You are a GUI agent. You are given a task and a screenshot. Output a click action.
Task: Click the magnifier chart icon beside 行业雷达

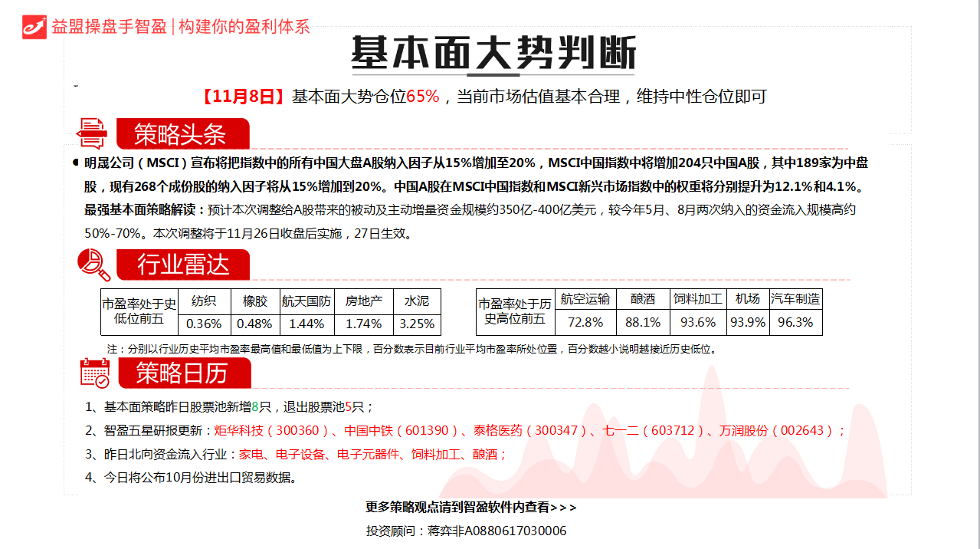[x=93, y=265]
